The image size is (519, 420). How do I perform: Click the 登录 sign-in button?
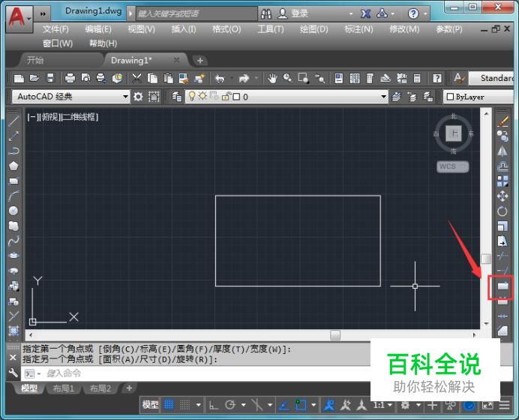point(292,13)
